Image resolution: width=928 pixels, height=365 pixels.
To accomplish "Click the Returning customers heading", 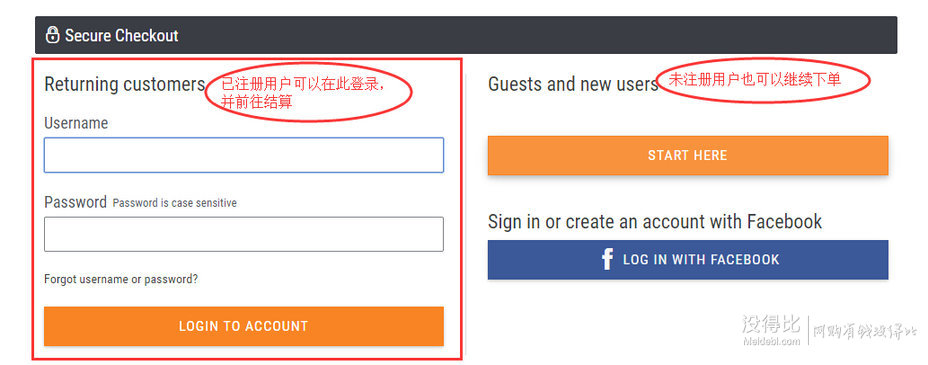I will click(x=124, y=84).
